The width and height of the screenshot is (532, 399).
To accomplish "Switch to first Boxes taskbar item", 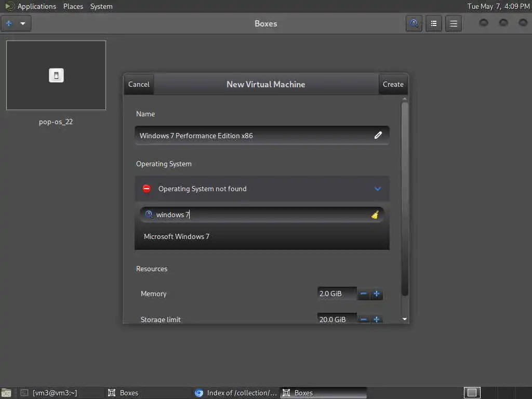I will click(148, 393).
